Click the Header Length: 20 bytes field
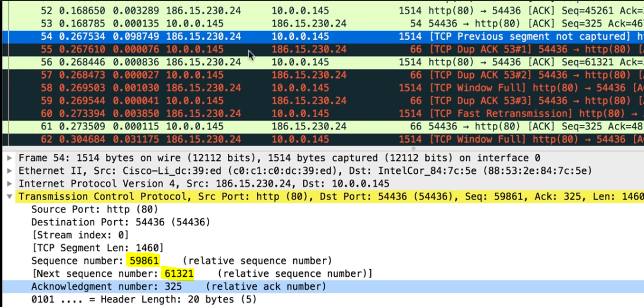Screen dimensions: 644x307 [144, 299]
